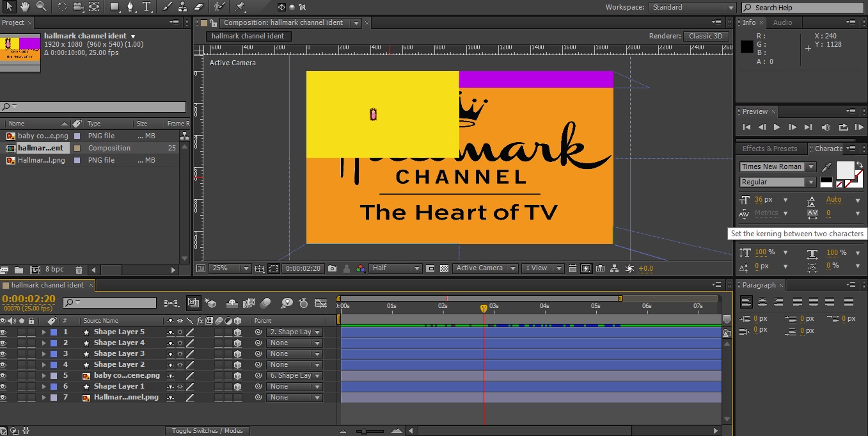
Task: Hide Shape Layer 3 with its eye icon
Action: pyautogui.click(x=3, y=354)
